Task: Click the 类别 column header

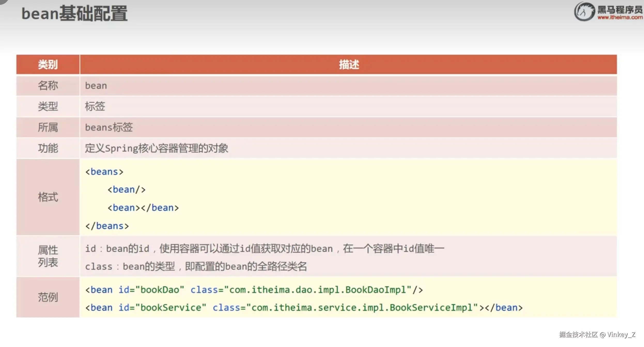Action: pyautogui.click(x=48, y=65)
